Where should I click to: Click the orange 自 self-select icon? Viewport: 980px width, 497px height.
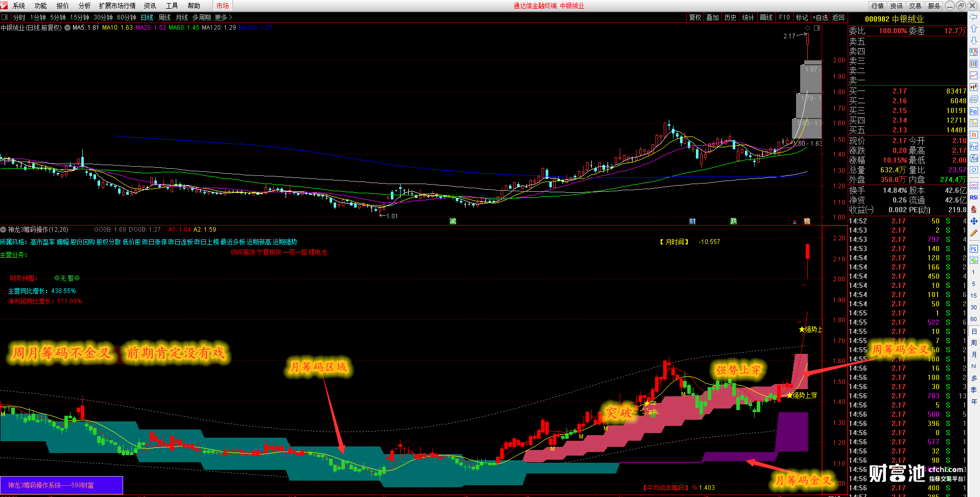[x=974, y=134]
